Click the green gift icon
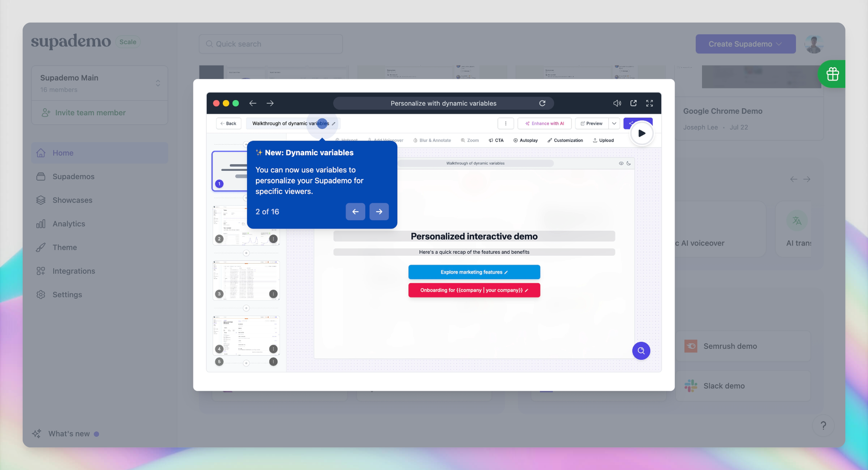The width and height of the screenshot is (868, 470). pyautogui.click(x=832, y=74)
